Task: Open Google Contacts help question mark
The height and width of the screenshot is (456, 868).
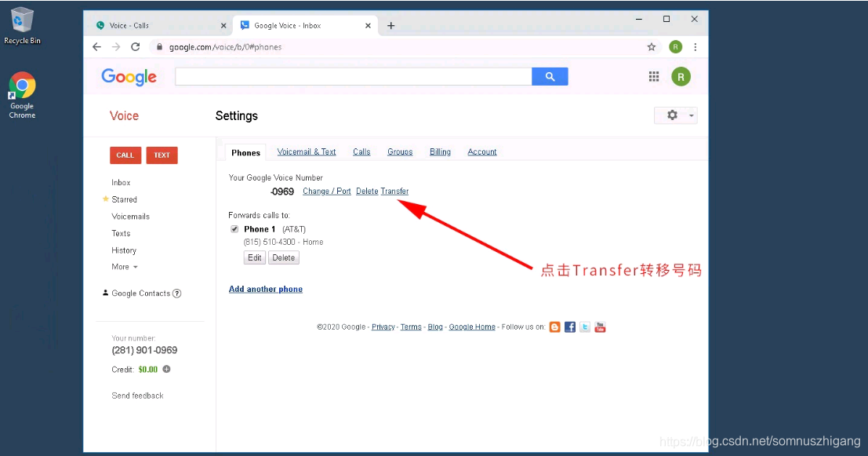Action: 176,294
